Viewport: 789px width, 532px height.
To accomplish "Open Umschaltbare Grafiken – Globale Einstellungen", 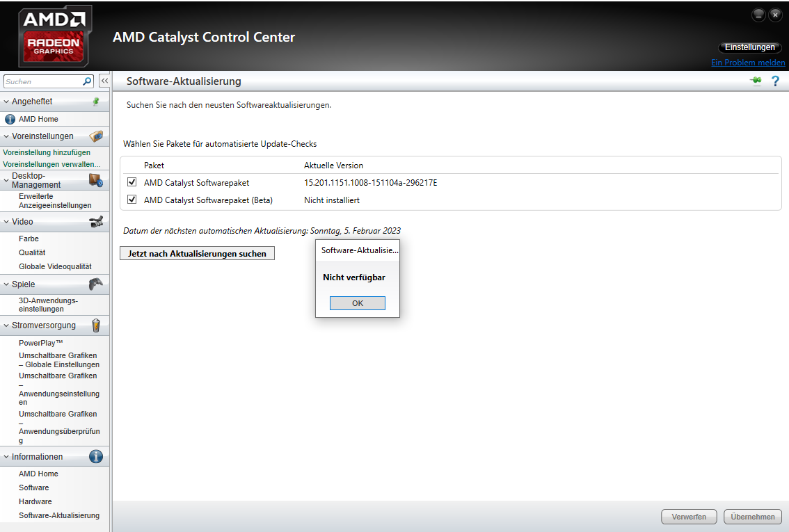I will tap(59, 360).
